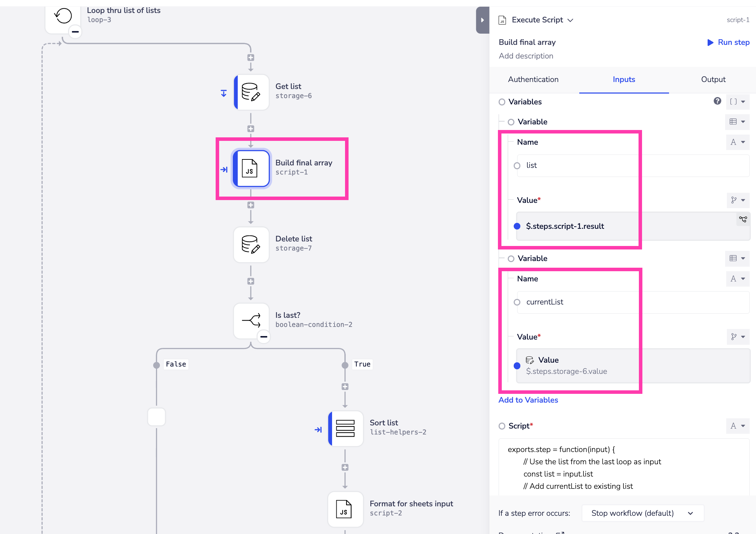756x534 pixels.
Task: Toggle the Variables radio circle
Action: tap(502, 102)
